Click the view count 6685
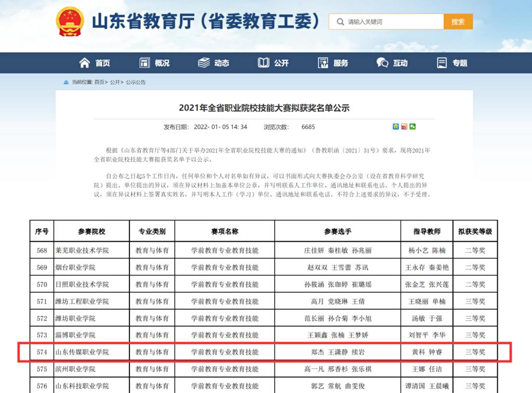 (308, 127)
